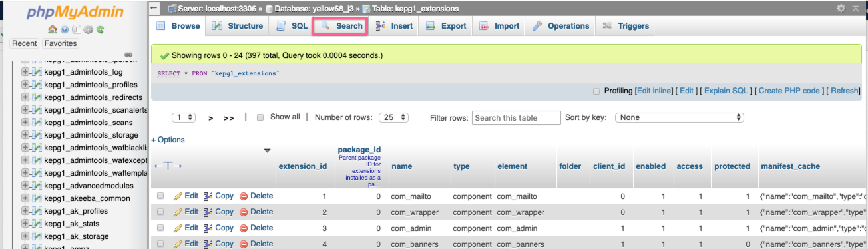Image resolution: width=868 pixels, height=249 pixels.
Task: Expand kepg1_admintools_redirects tree node
Action: [x=25, y=97]
